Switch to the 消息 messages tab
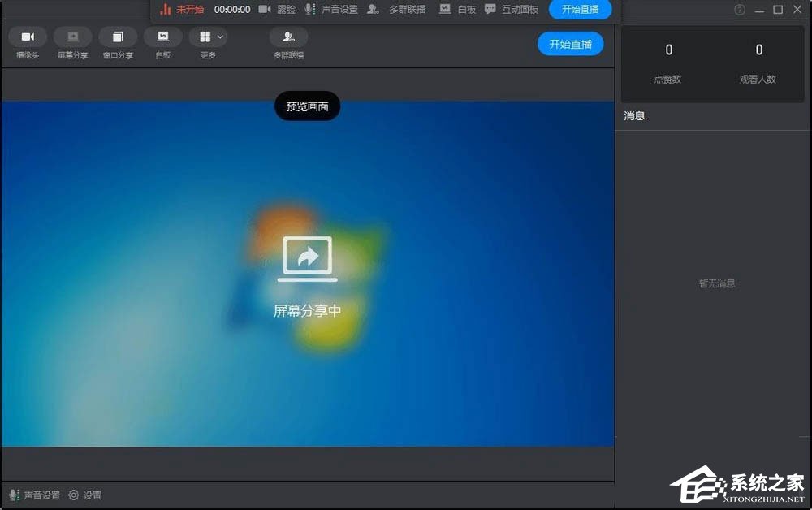 point(634,115)
